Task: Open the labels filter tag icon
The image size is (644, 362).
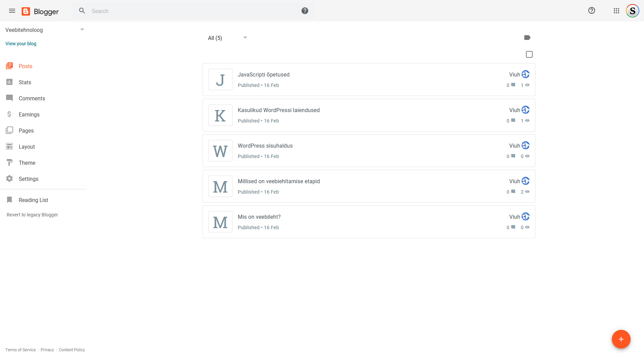Action: pyautogui.click(x=527, y=38)
